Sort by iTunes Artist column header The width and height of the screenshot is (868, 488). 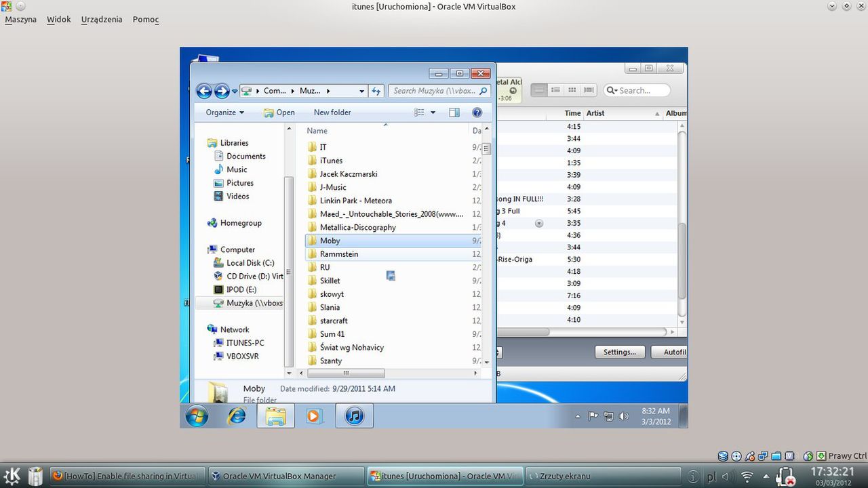pos(623,113)
